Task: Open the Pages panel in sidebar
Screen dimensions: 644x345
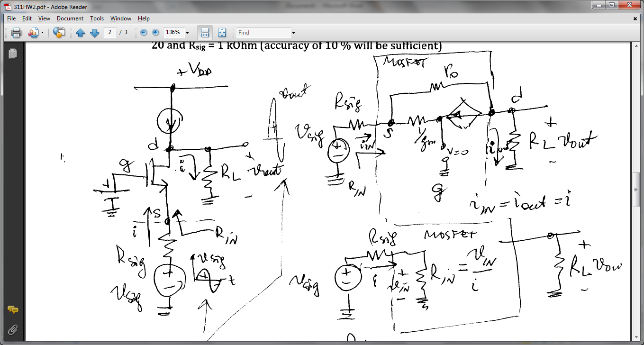Action: point(13,53)
